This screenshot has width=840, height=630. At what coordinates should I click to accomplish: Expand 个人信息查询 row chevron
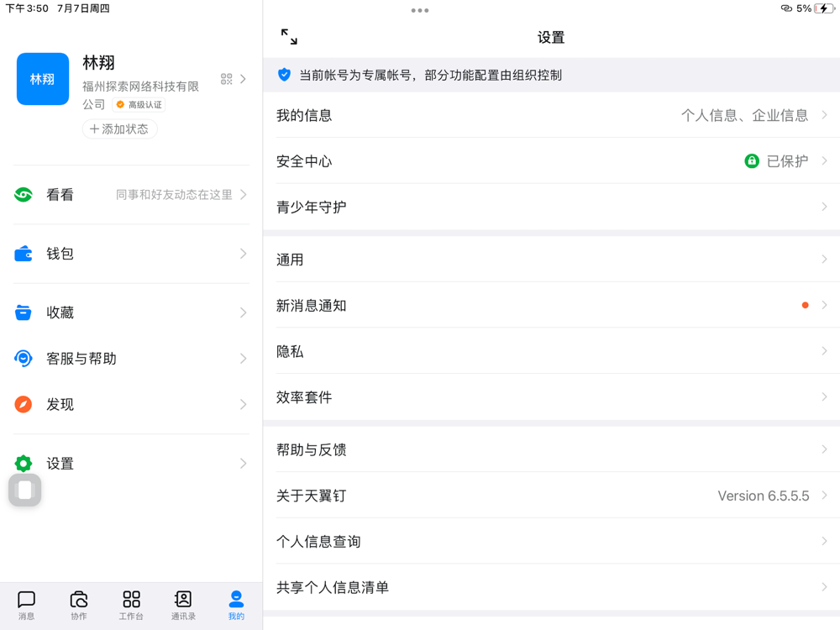(x=825, y=541)
